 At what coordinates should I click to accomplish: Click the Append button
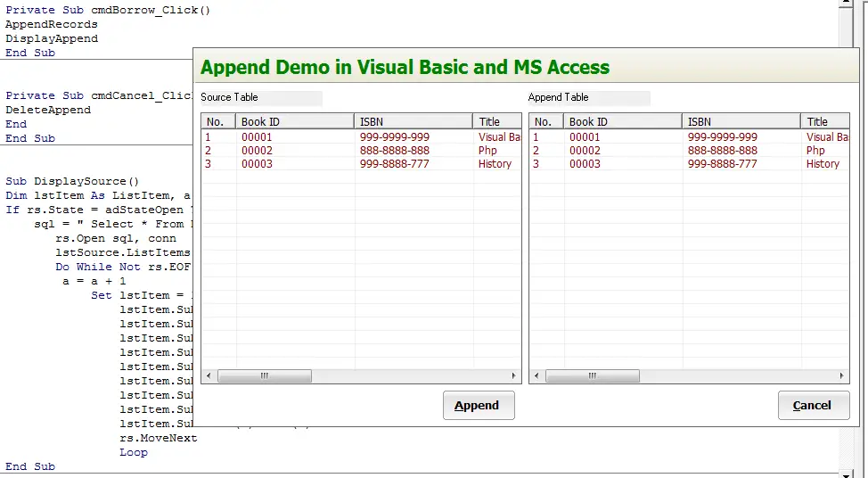tap(479, 406)
